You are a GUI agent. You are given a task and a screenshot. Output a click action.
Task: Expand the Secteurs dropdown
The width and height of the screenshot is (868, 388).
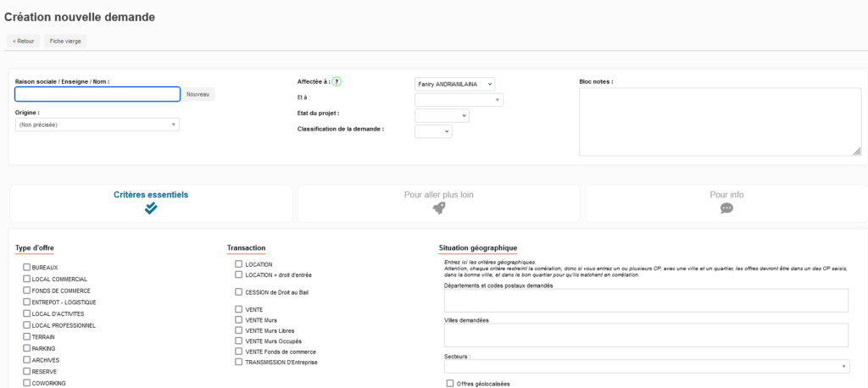646,367
